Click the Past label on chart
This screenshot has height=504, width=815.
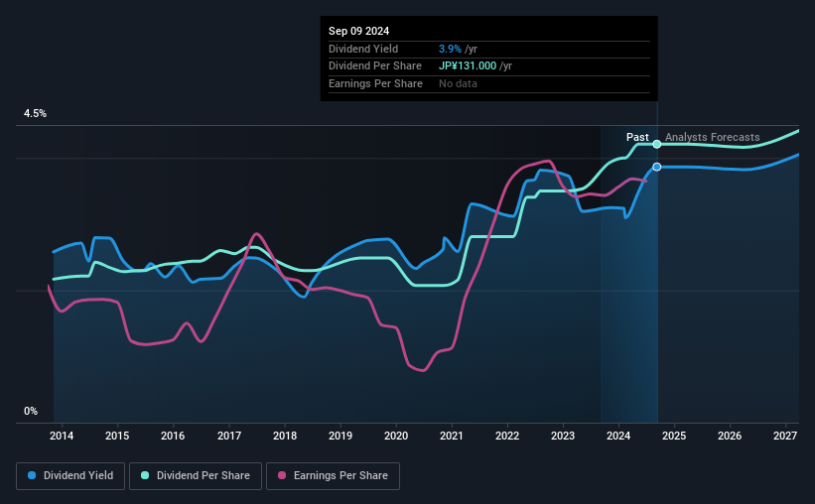637,137
